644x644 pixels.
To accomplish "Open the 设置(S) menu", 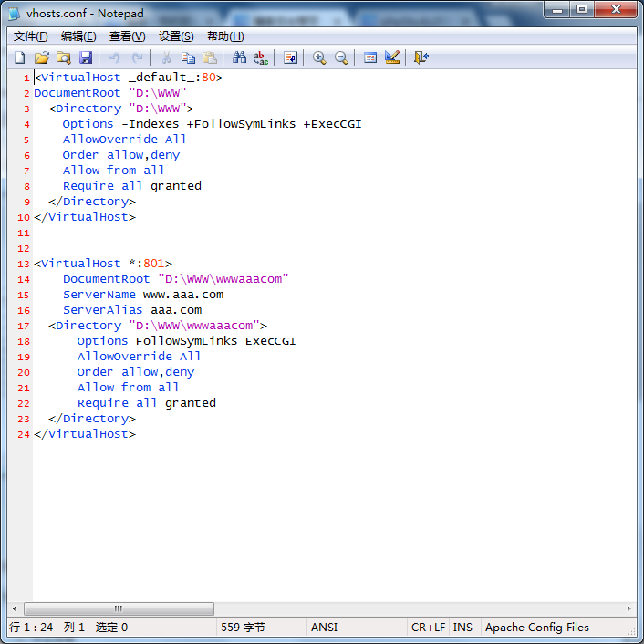I will pos(176,36).
